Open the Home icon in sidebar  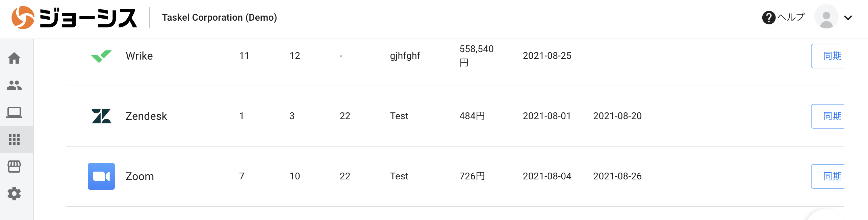point(14,58)
